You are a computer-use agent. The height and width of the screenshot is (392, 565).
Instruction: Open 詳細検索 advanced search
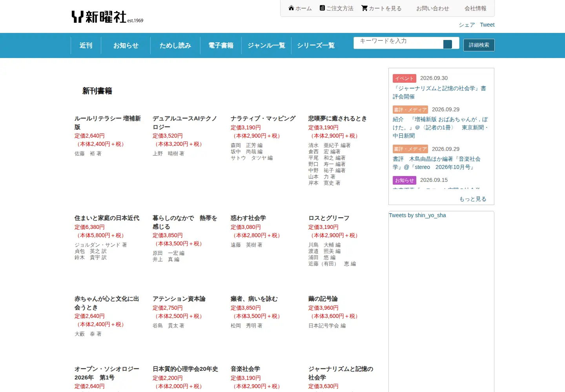(479, 45)
